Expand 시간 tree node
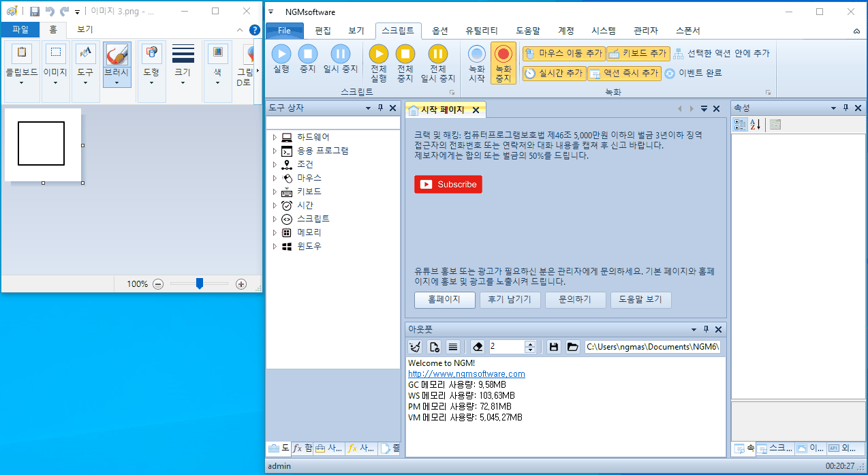The image size is (868, 475). (x=275, y=205)
